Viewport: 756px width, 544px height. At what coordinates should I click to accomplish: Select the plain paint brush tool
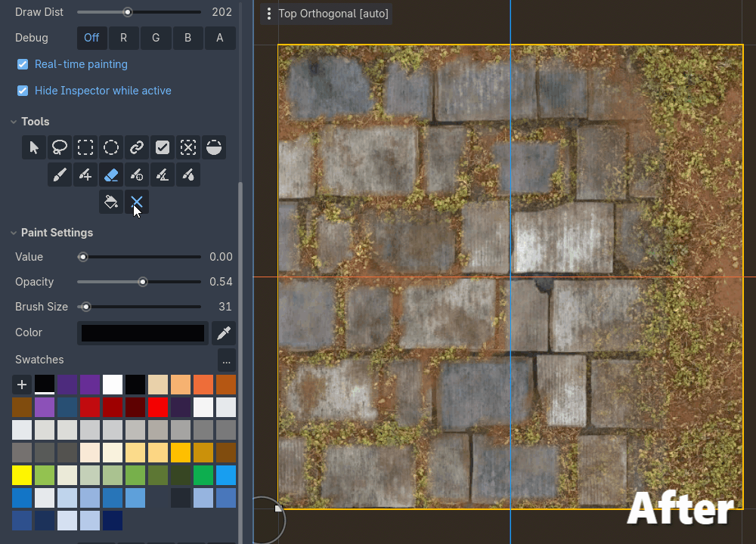tap(59, 175)
